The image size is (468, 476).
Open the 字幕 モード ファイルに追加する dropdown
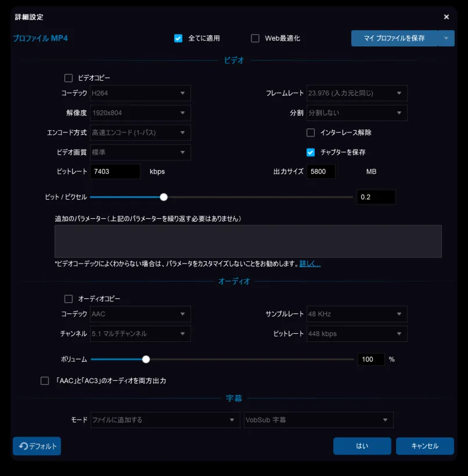point(165,420)
